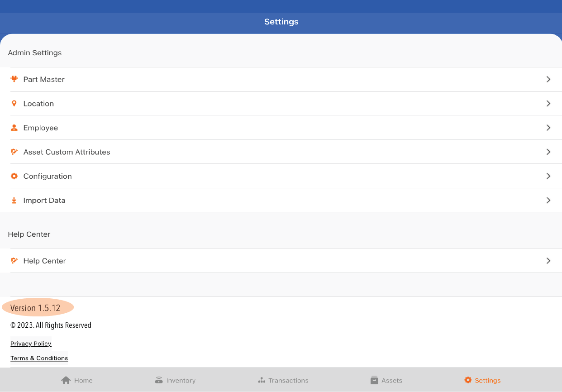Click the Configuration gear icon

14,176
